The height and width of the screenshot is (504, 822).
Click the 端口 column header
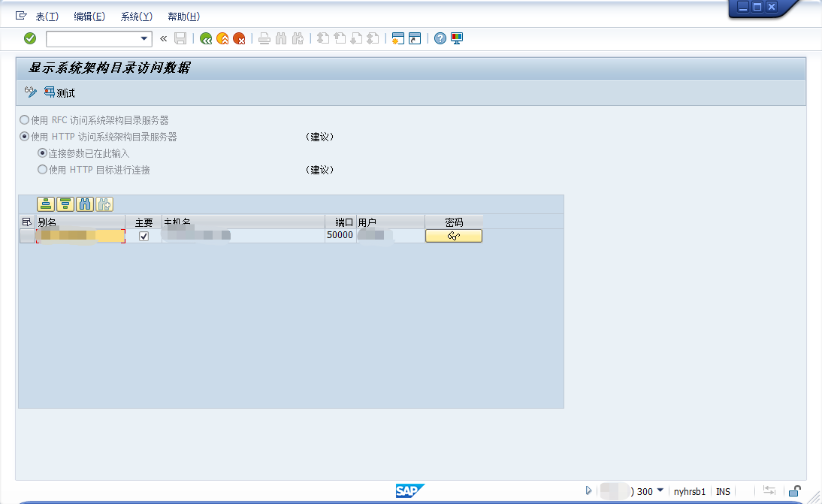tap(341, 222)
